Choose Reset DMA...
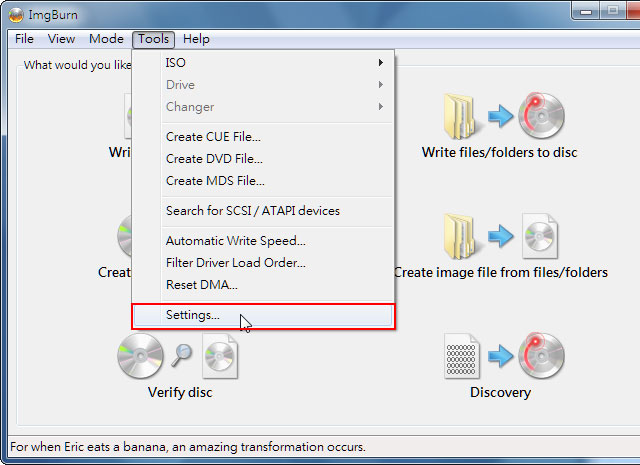Viewport: 640px width, 465px height. click(263, 285)
